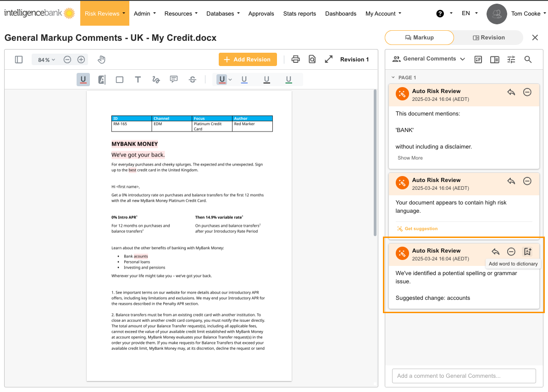Open the search comments magnifier icon
Screen dimensions: 548x392
[x=528, y=59]
